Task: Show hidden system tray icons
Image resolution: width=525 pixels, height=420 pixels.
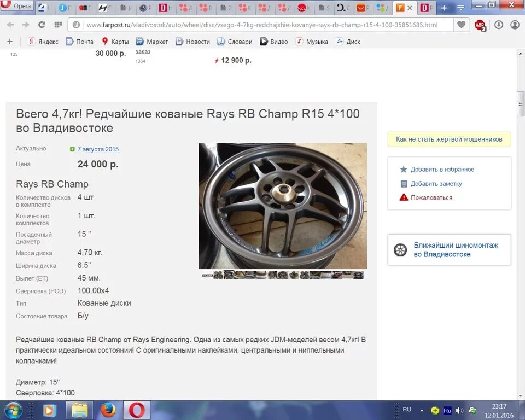Action: coord(422,410)
